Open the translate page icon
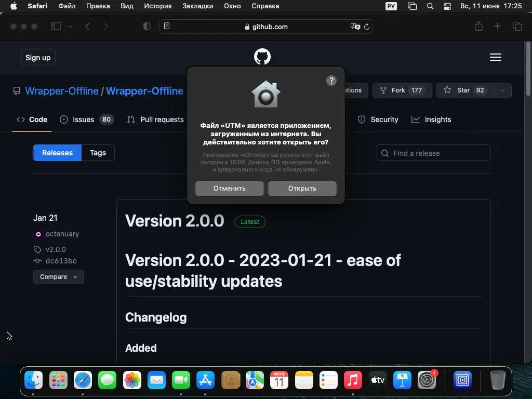This screenshot has width=532, height=399. 355,26
